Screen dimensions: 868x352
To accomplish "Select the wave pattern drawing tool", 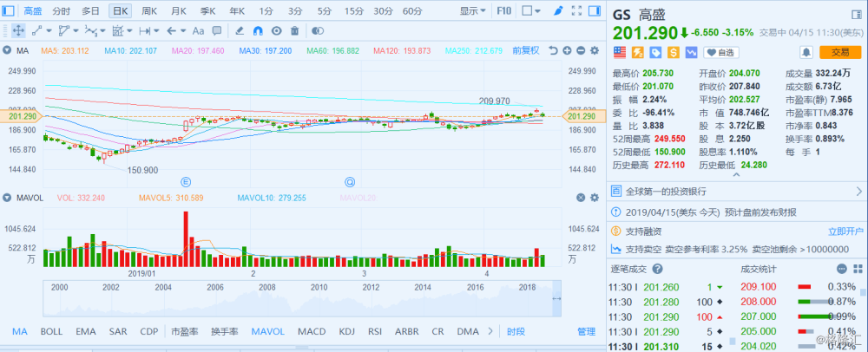I will tap(91, 31).
